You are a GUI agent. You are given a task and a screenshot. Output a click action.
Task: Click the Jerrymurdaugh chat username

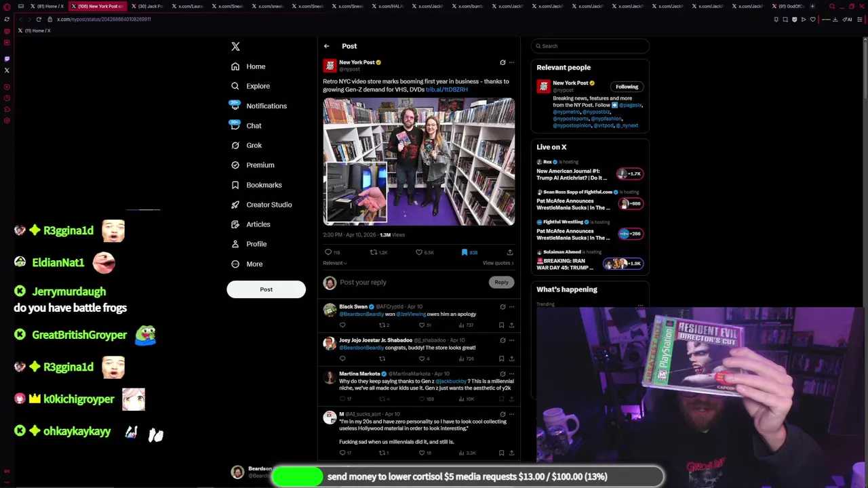(x=68, y=291)
